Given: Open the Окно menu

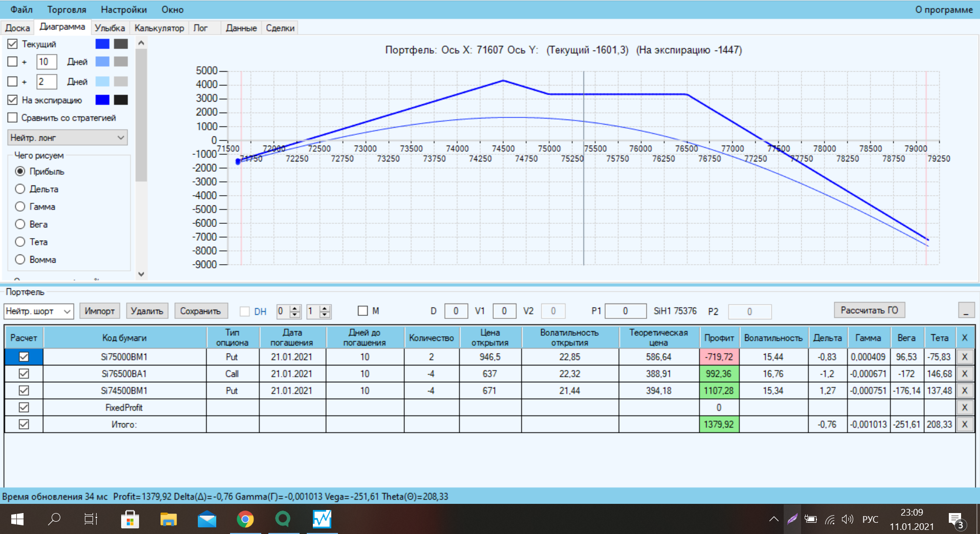Looking at the screenshot, I should pyautogui.click(x=172, y=10).
